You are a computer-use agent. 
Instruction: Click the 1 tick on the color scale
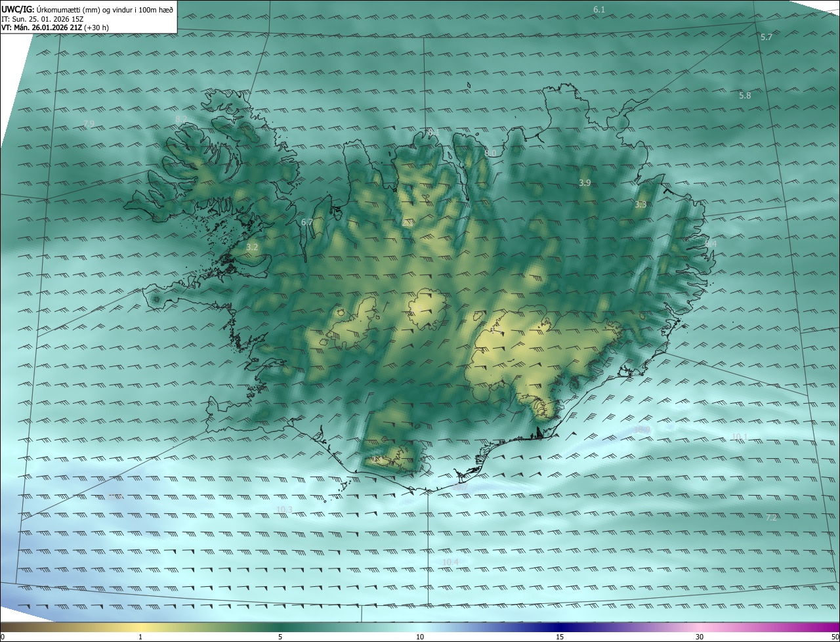[x=140, y=637]
